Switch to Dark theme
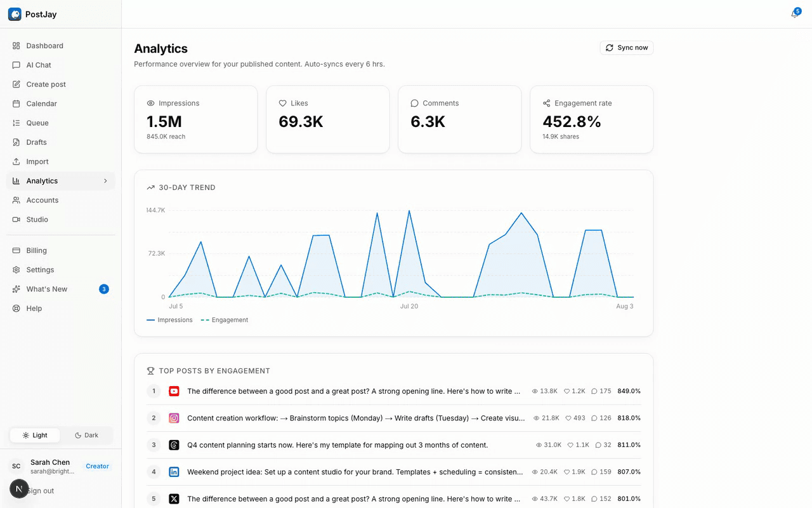 [86, 435]
